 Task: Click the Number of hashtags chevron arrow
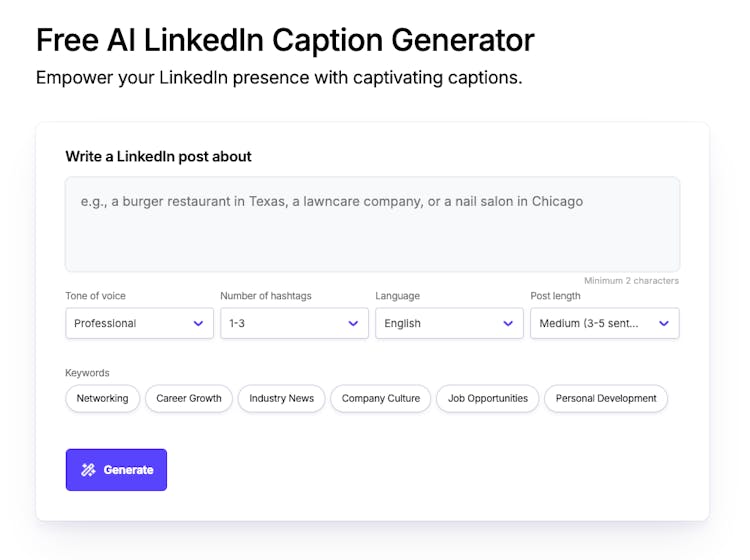(353, 323)
